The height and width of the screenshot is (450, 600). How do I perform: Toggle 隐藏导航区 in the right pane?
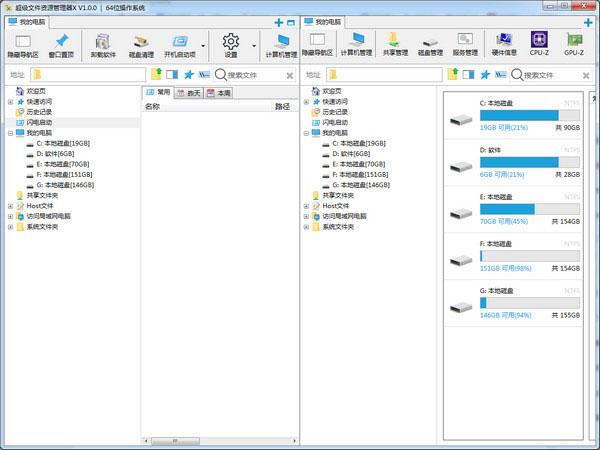[318, 44]
